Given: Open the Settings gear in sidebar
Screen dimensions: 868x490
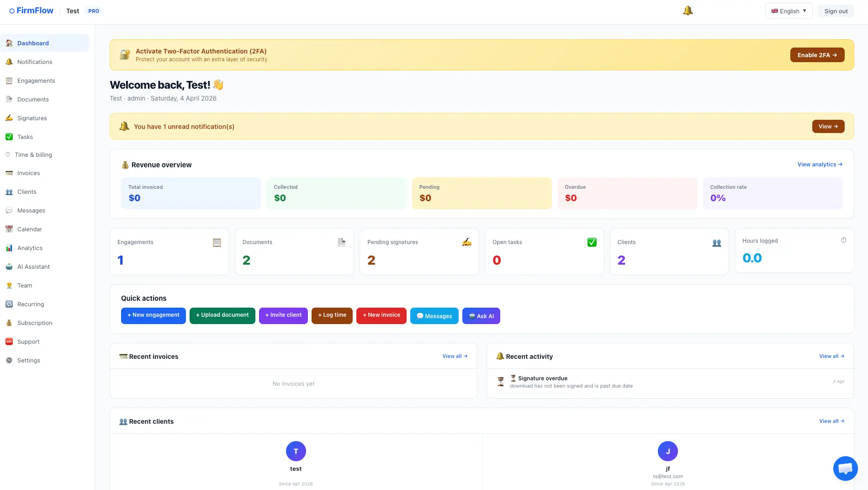Looking at the screenshot, I should (x=9, y=360).
